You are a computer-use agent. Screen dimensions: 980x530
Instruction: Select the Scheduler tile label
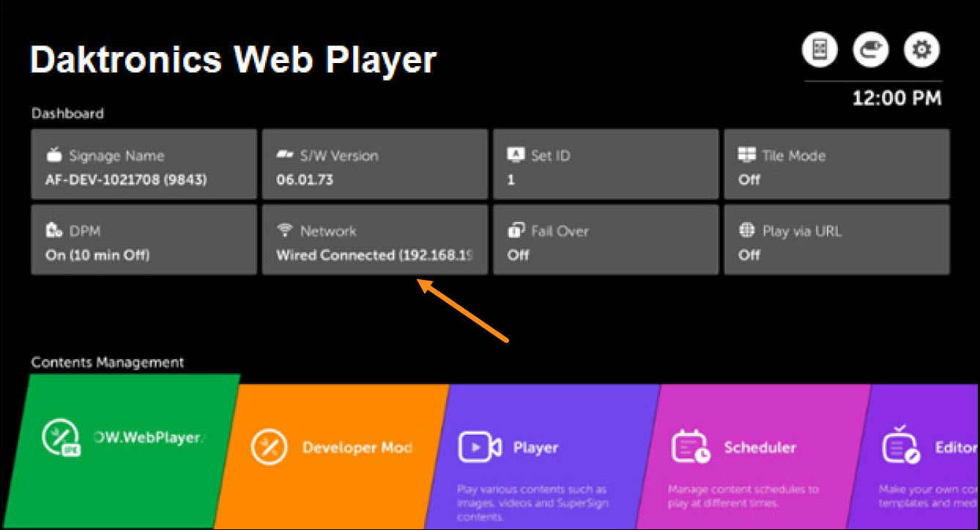coord(760,447)
